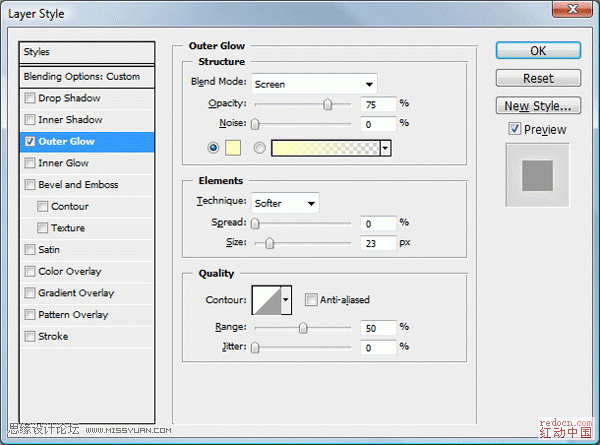Screen dimensions: 600x445
Task: Click the Range slider handle
Action: 303,328
